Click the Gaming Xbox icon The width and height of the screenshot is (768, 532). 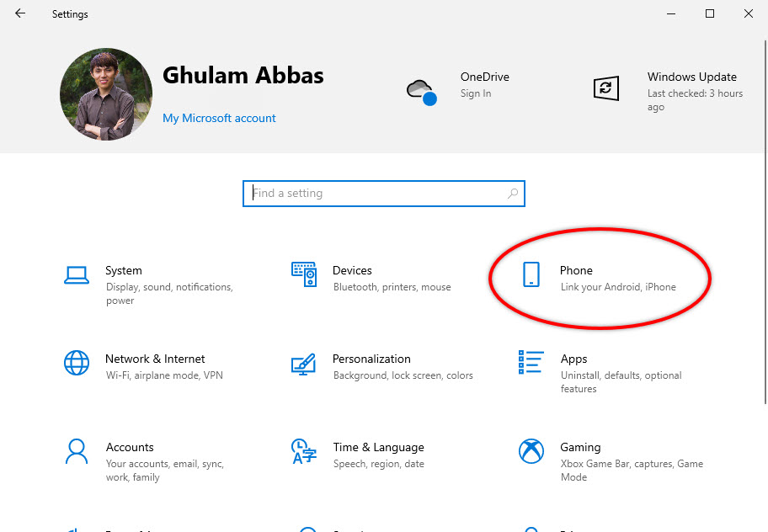(x=531, y=451)
